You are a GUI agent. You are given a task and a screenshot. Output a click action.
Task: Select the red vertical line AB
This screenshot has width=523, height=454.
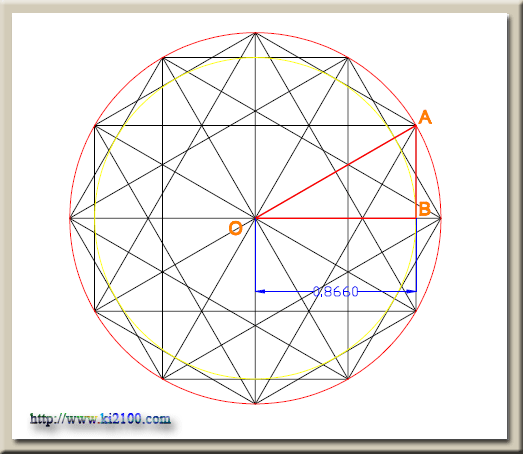tap(416, 172)
